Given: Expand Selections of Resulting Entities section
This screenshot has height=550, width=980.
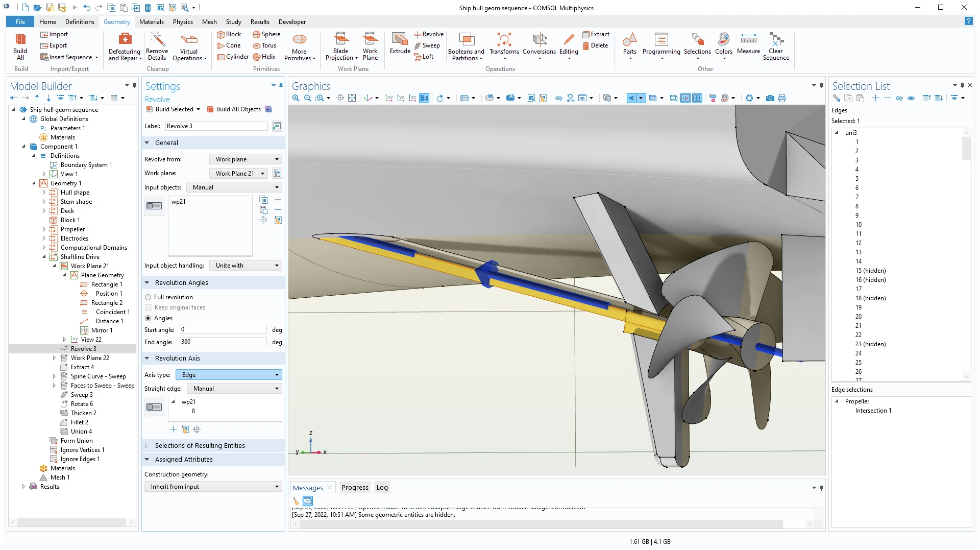Looking at the screenshot, I should tap(200, 446).
